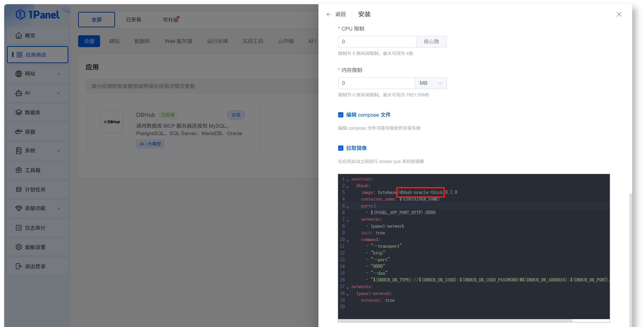Collapse the ports fold arrow on line 5

348,207
